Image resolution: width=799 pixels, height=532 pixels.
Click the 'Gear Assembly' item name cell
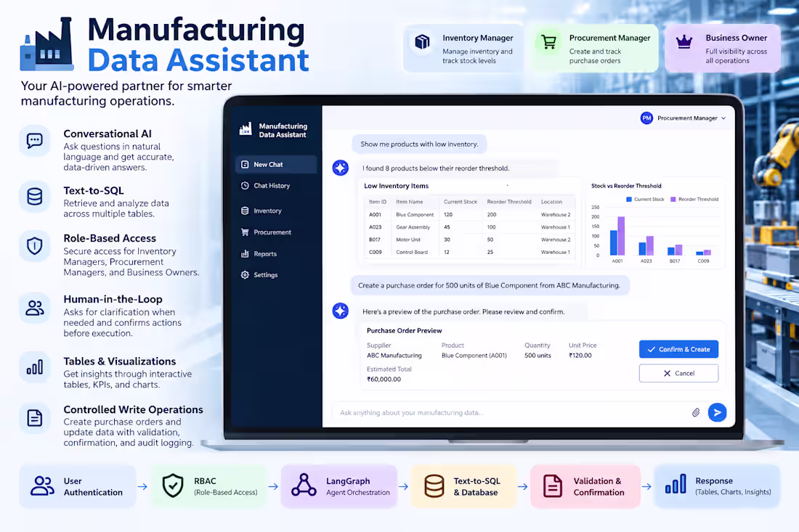413,227
